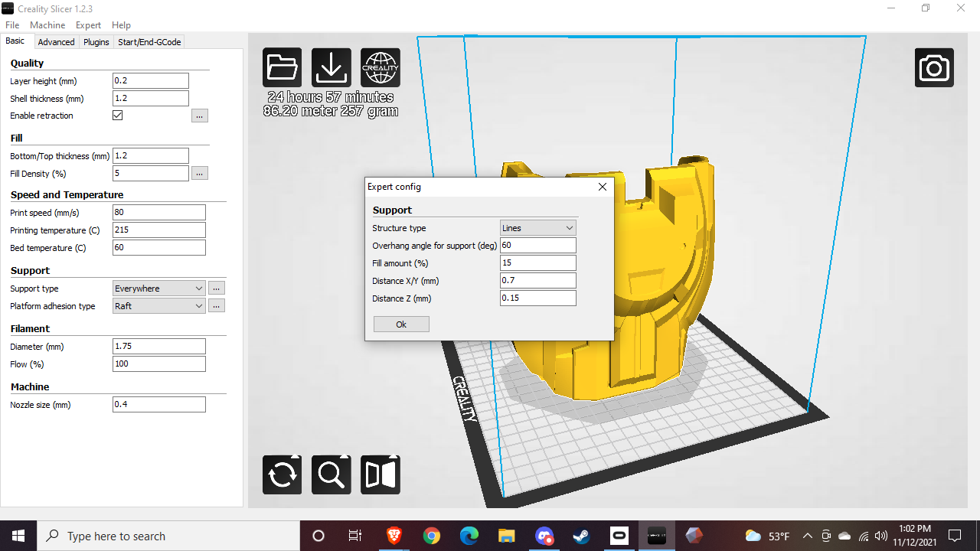980x551 pixels.
Task: Open Steam from taskbar
Action: click(582, 536)
